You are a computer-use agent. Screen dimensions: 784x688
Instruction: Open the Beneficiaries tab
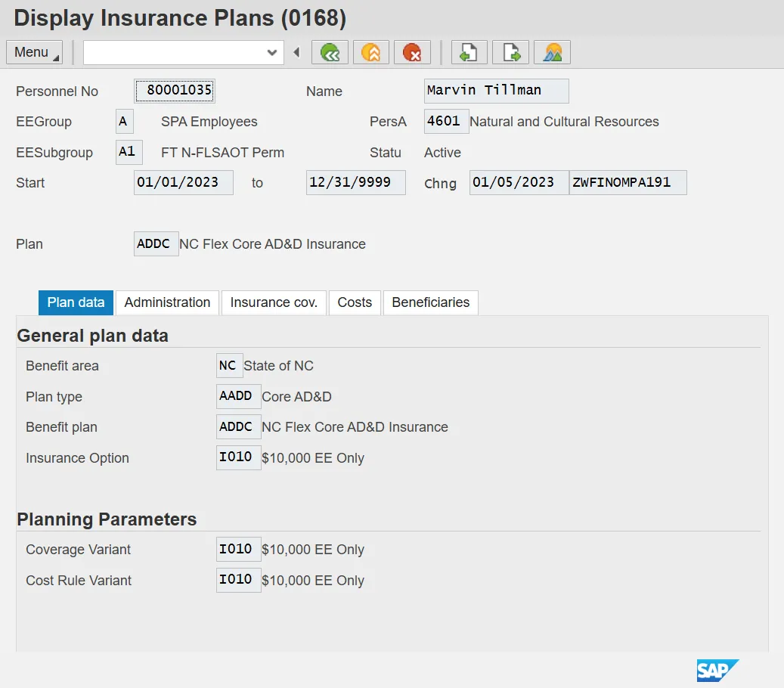(x=430, y=302)
